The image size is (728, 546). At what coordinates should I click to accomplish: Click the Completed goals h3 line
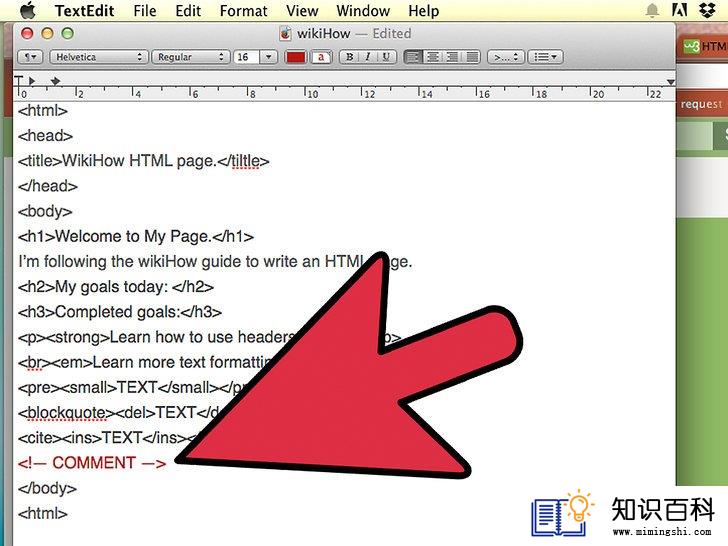[x=120, y=312]
